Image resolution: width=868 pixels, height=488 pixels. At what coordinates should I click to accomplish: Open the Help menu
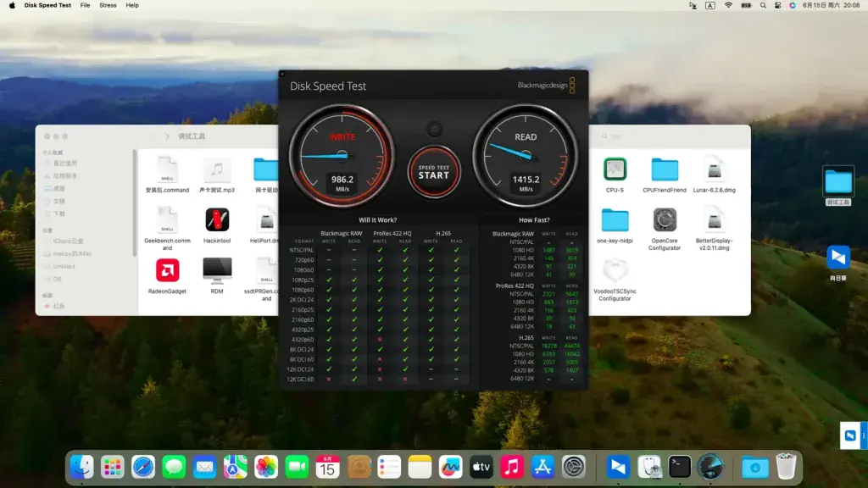[132, 5]
